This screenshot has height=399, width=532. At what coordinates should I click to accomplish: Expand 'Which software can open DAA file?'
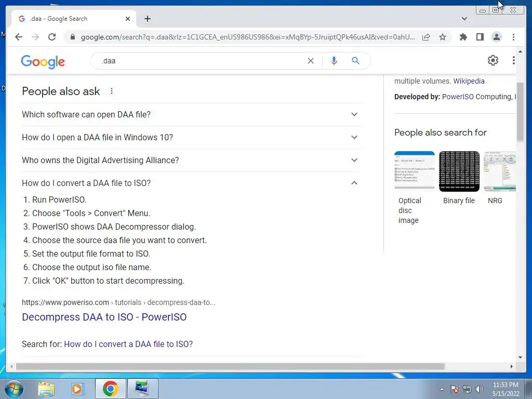[190, 114]
